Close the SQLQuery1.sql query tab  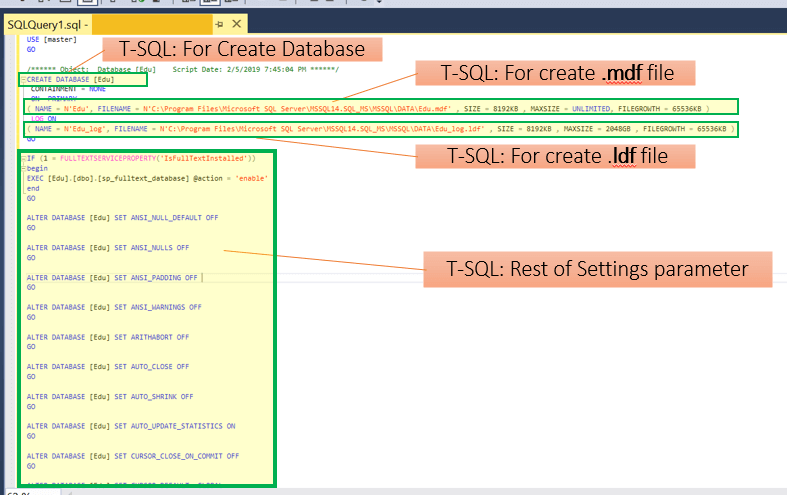point(237,22)
